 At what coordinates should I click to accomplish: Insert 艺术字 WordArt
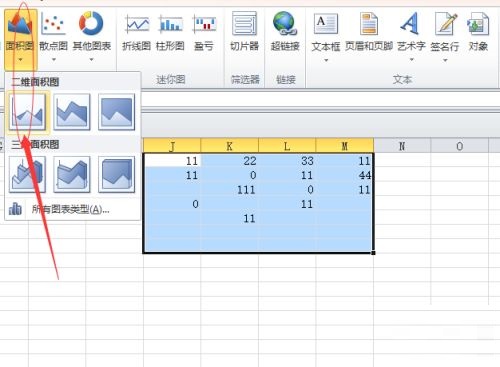click(x=411, y=32)
